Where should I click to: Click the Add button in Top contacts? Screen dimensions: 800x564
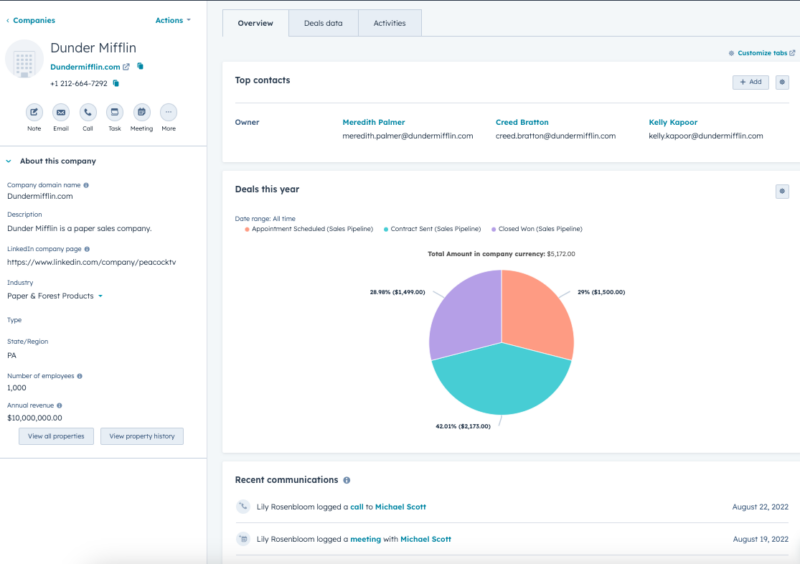pos(751,82)
